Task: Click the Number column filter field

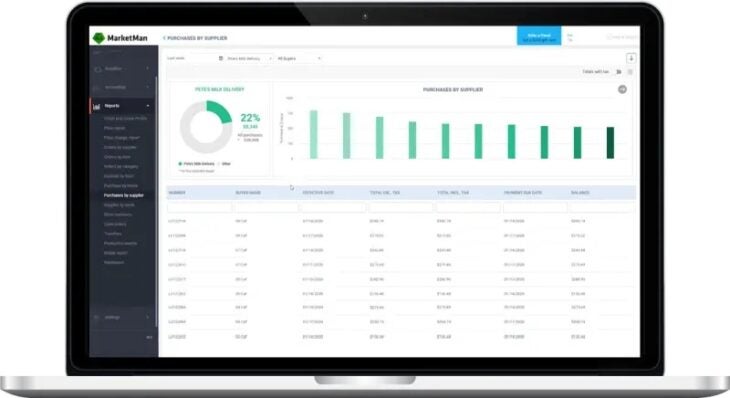Action: click(199, 208)
